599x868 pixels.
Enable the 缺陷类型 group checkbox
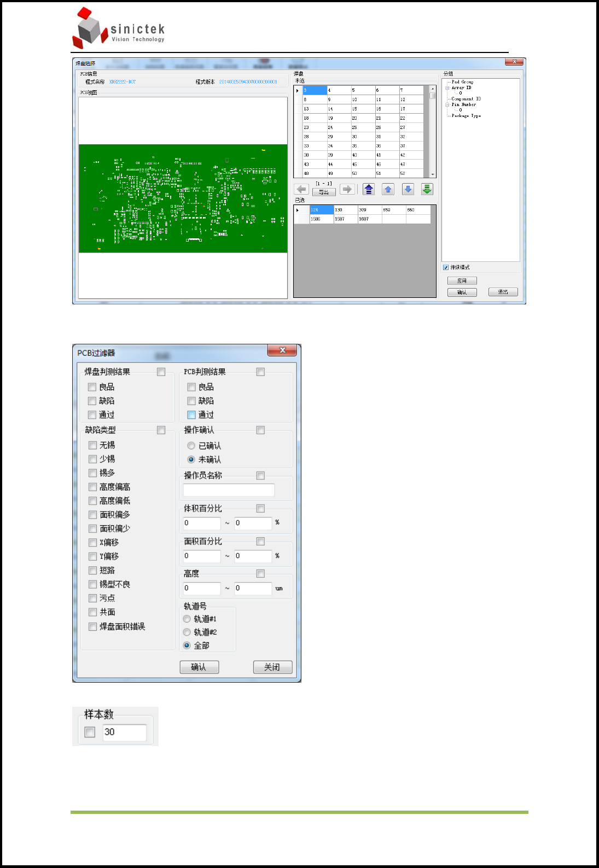click(x=161, y=430)
